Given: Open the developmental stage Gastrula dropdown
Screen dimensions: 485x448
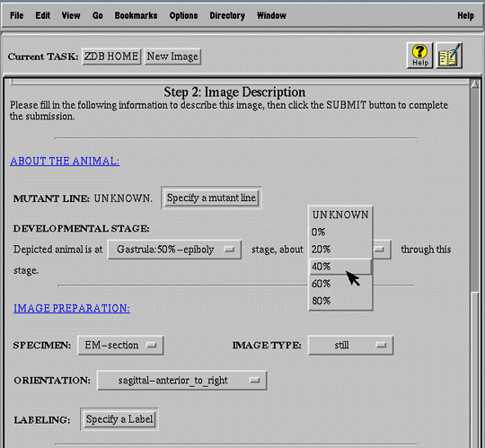Looking at the screenshot, I should click(x=174, y=250).
